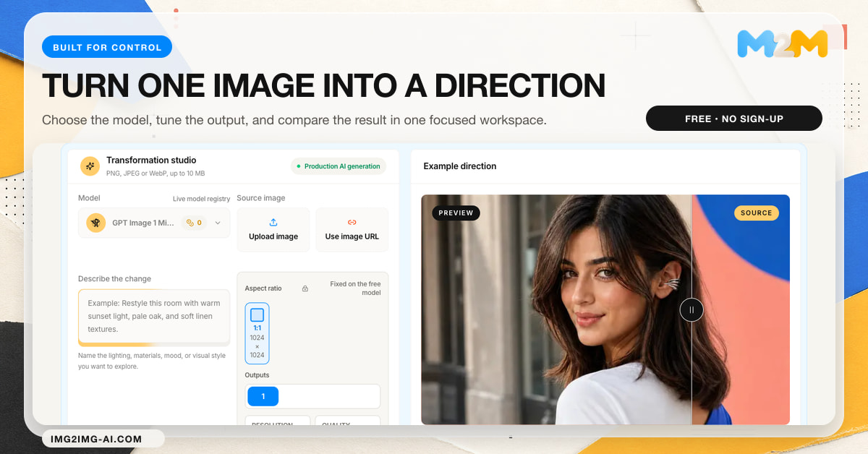This screenshot has width=868, height=454.
Task: Click the IMG2IMG-AI.COM link label
Action: click(x=98, y=439)
